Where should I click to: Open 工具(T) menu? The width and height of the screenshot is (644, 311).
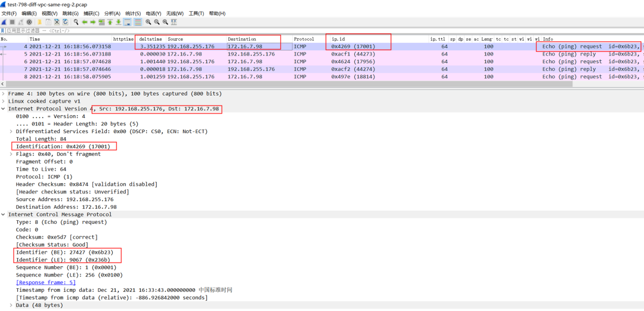pyautogui.click(x=196, y=14)
